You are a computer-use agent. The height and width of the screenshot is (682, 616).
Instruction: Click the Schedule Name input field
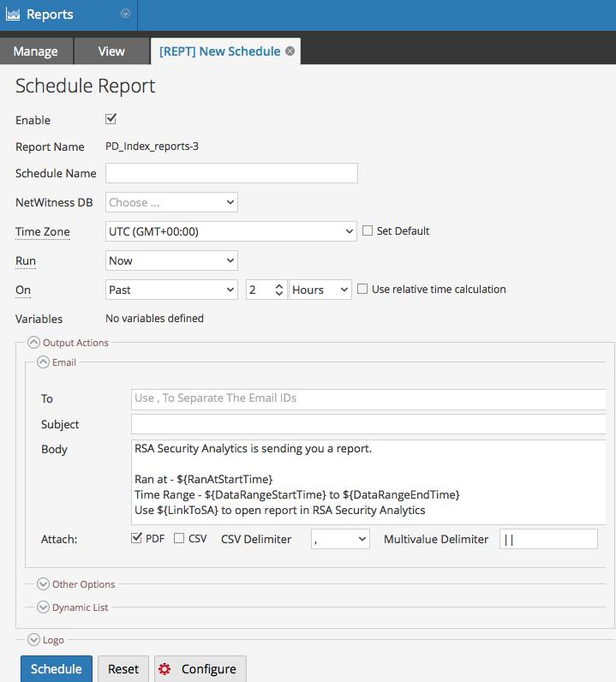pos(231,173)
